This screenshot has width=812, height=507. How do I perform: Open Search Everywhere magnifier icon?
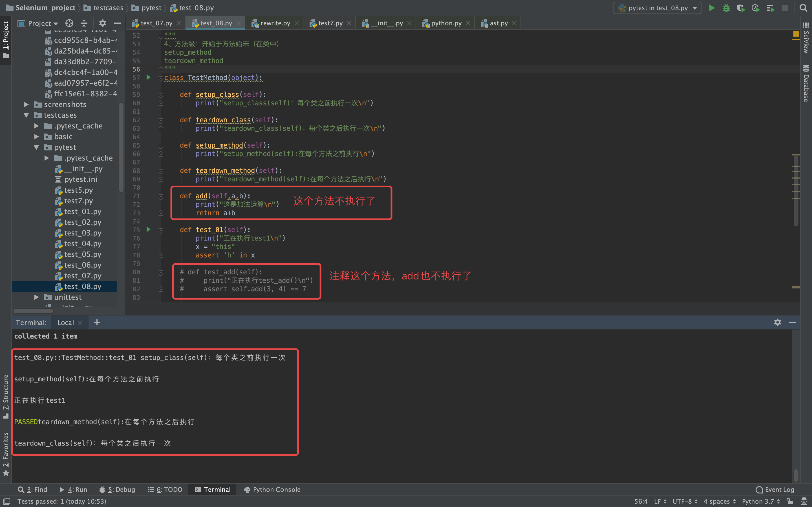click(x=803, y=8)
